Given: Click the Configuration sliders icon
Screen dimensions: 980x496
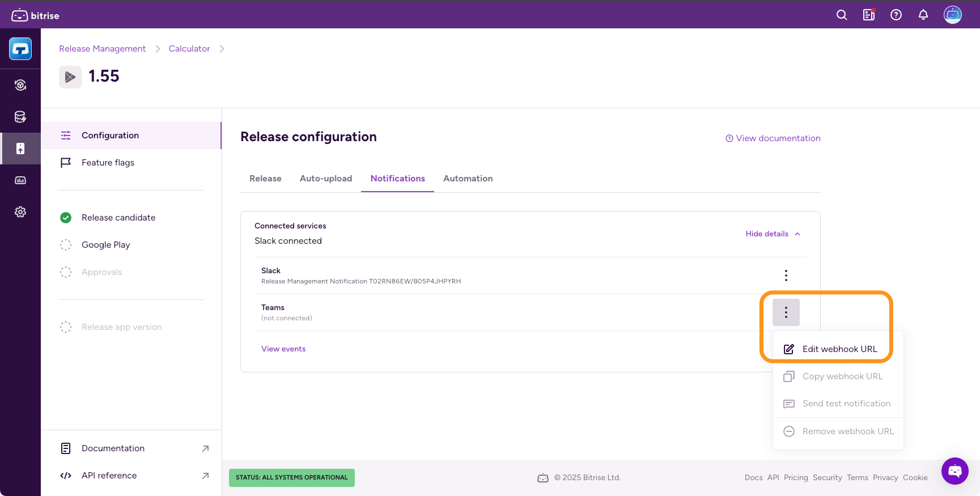Looking at the screenshot, I should tap(66, 135).
